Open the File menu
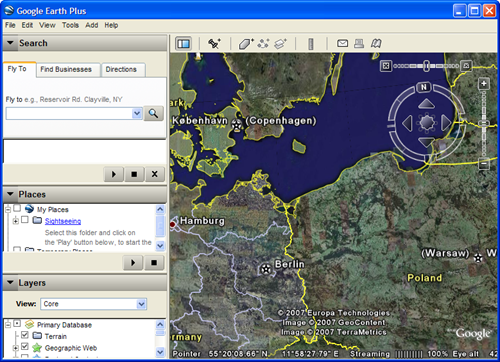 tap(10, 25)
